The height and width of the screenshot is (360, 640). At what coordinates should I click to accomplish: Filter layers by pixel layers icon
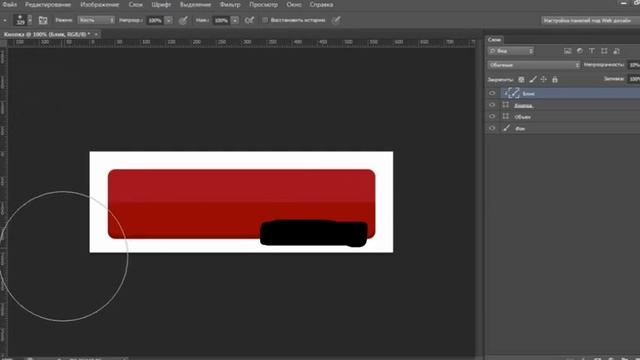click(x=567, y=51)
